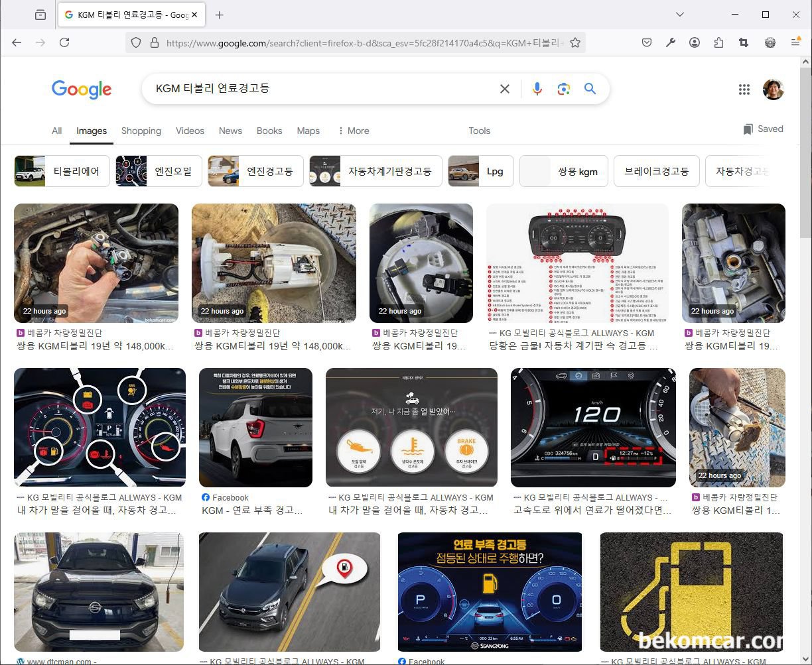Open a new browser tab
The image size is (812, 665).
coord(220,15)
